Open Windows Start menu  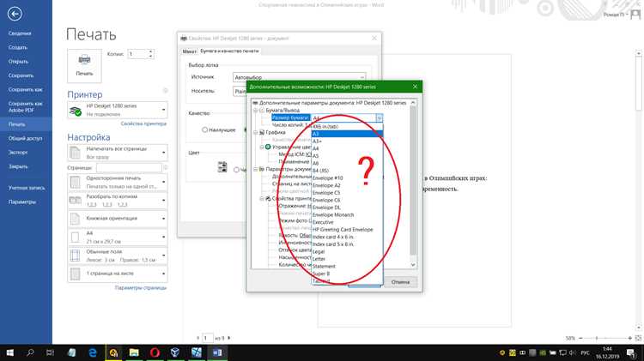(x=9, y=352)
